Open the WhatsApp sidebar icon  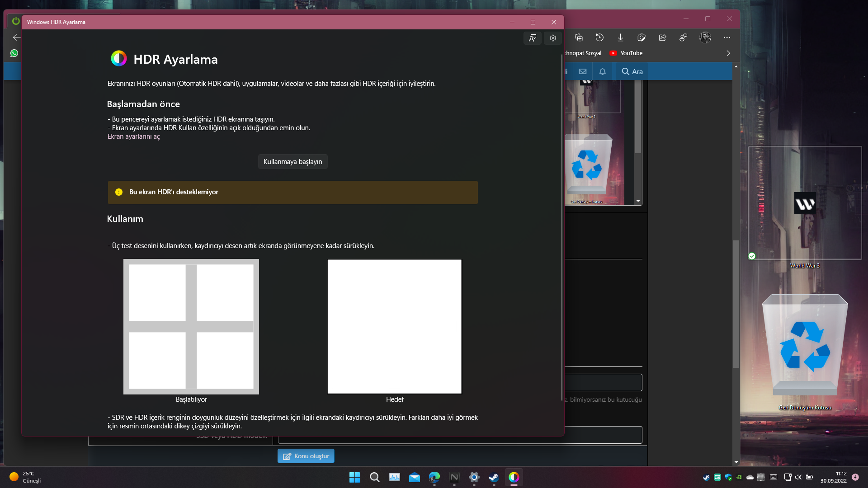(14, 53)
